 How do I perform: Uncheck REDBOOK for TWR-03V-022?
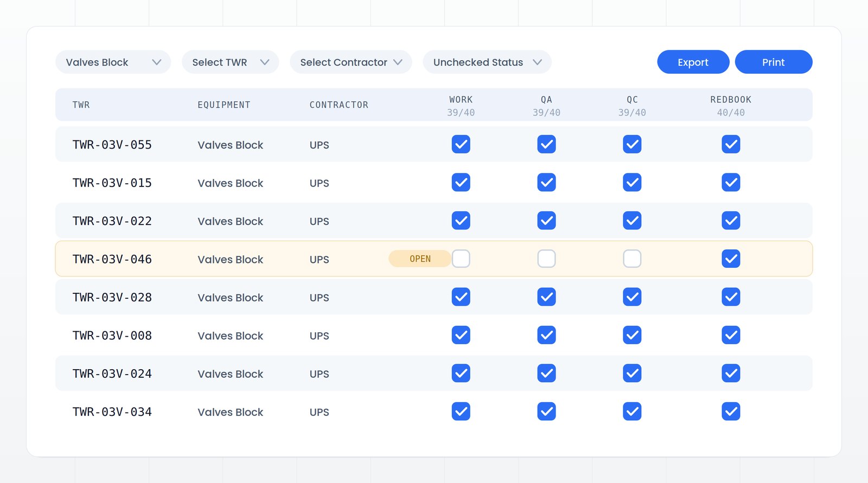[731, 221]
